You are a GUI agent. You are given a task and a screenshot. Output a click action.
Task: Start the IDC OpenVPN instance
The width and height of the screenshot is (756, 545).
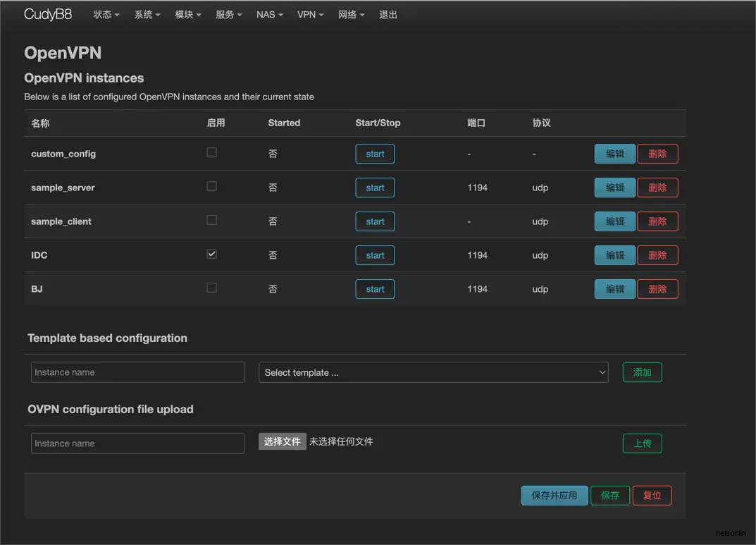(x=375, y=255)
